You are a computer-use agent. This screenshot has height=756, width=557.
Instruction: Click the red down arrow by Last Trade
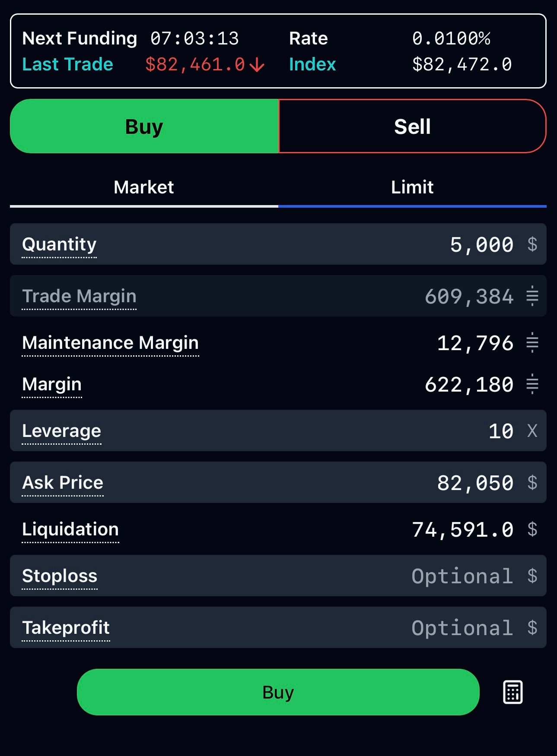[x=257, y=65]
